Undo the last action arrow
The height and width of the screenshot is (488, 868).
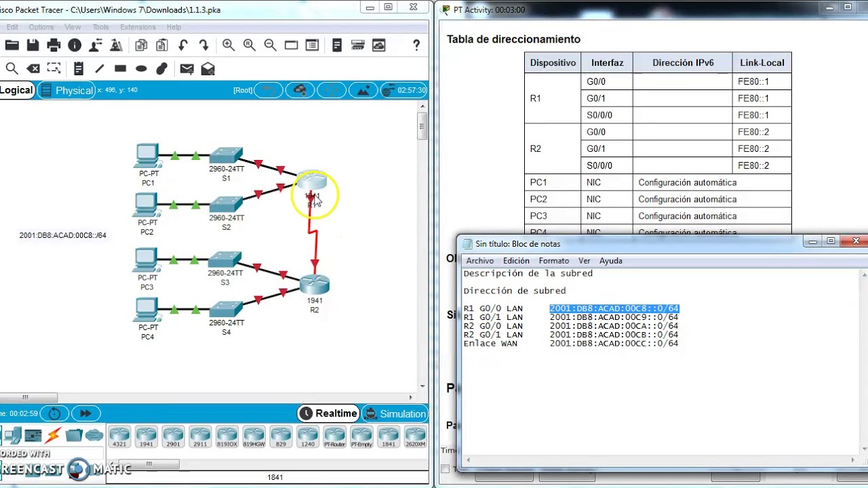point(183,45)
